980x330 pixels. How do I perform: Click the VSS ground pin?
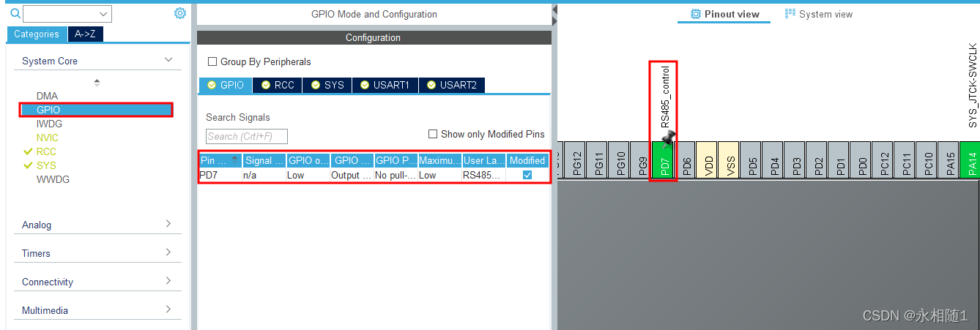730,160
